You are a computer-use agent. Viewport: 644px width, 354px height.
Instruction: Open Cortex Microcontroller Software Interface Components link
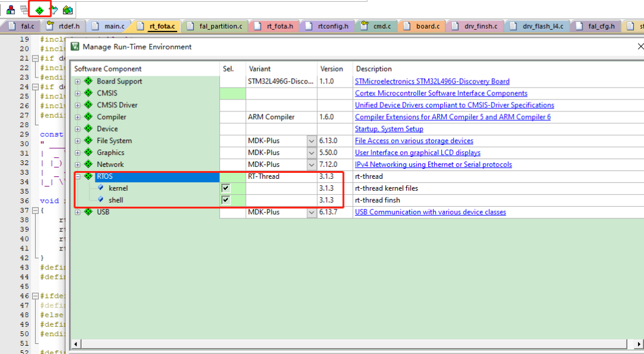(x=441, y=93)
